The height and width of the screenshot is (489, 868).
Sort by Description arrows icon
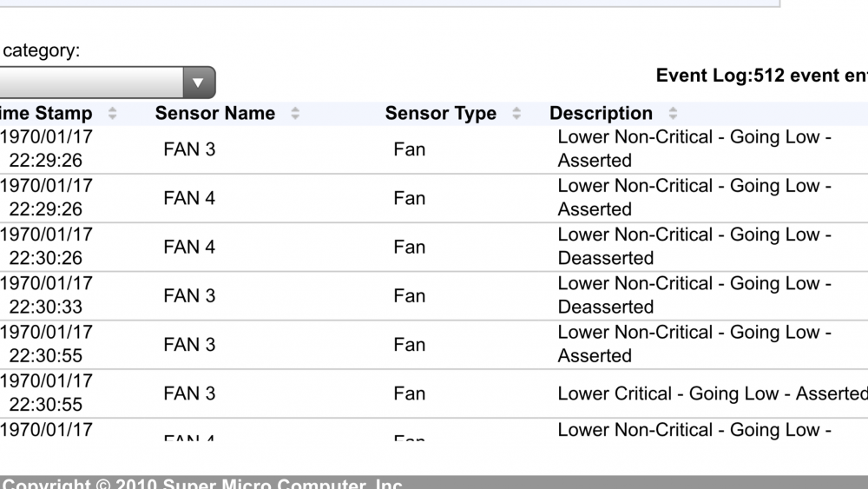pos(673,114)
